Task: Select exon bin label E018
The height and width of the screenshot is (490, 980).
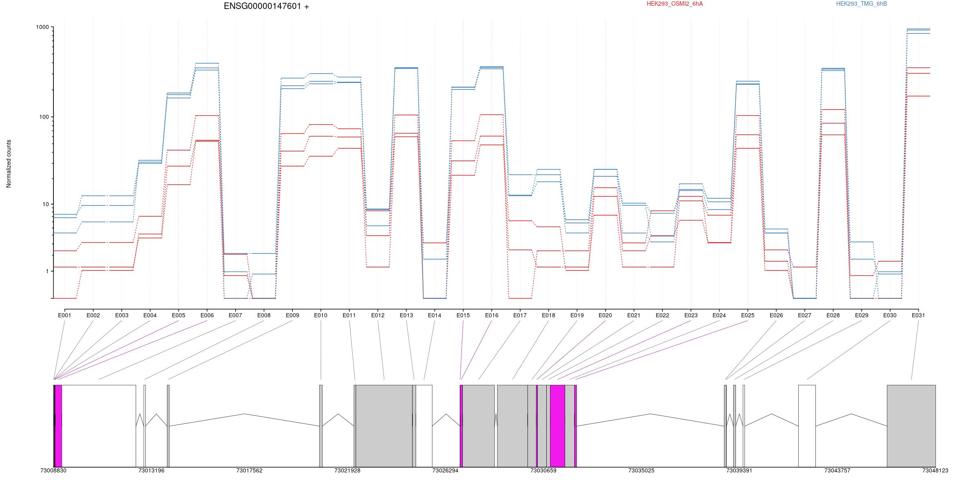Action: coord(548,315)
